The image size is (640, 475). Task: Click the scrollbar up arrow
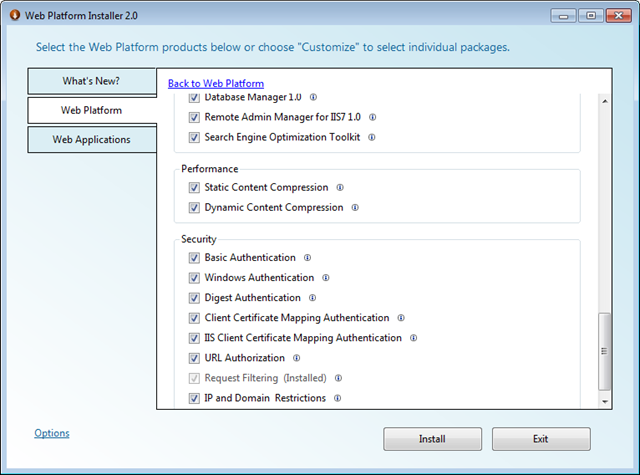[605, 101]
